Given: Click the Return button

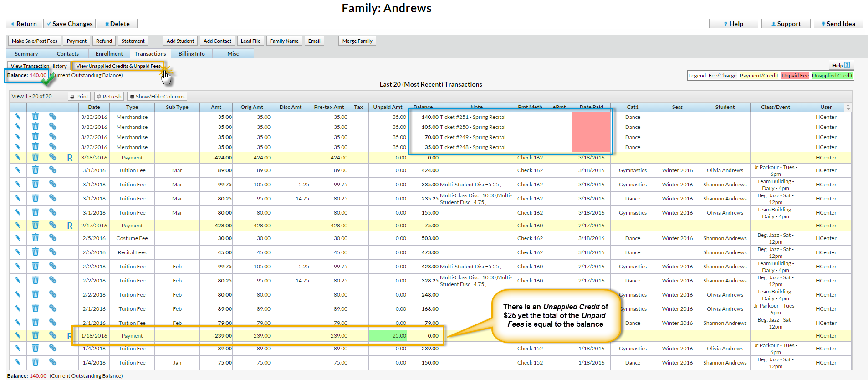Looking at the screenshot, I should click(x=24, y=24).
